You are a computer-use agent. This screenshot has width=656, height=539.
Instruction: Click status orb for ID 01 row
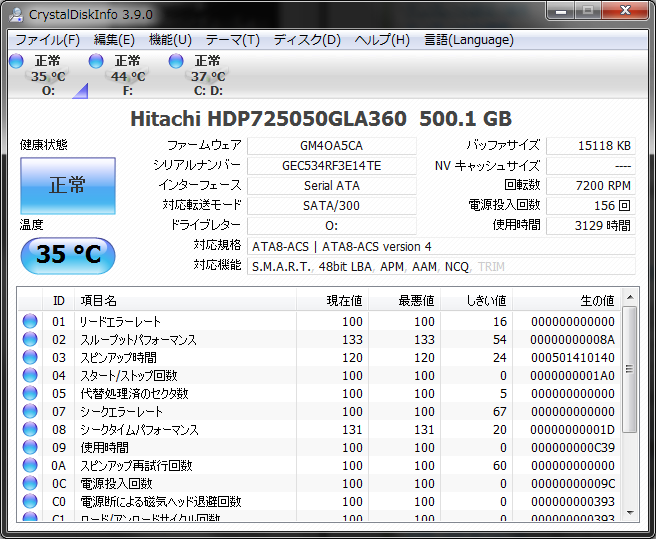click(30, 321)
